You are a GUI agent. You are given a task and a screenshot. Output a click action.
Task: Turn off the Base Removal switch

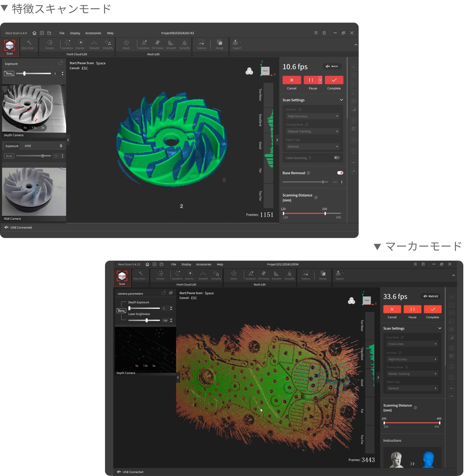[x=340, y=173]
